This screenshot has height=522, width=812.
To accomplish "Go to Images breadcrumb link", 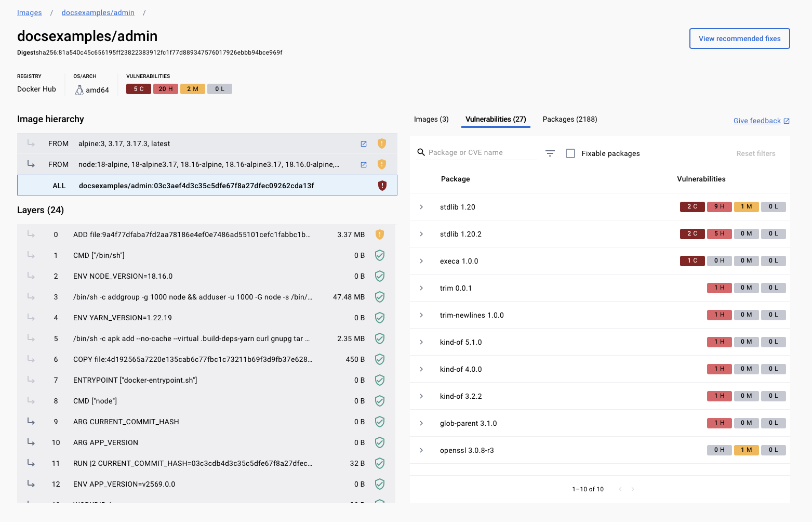I will [30, 12].
